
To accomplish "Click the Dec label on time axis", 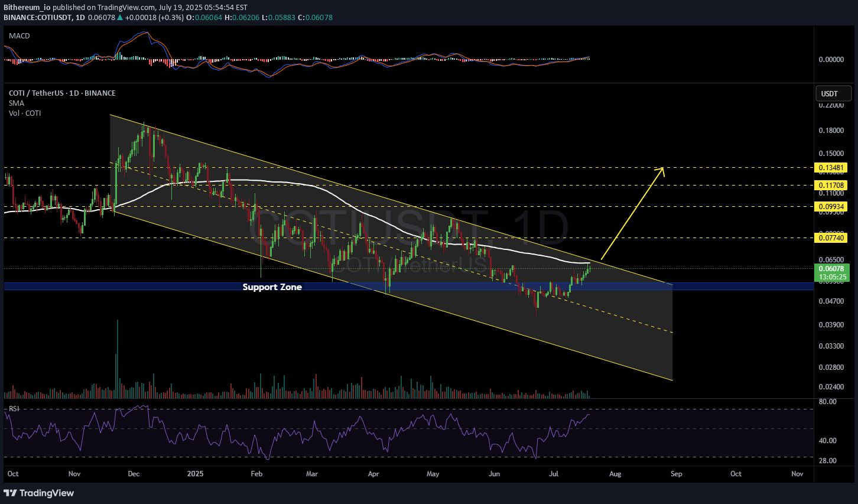I will (x=134, y=474).
